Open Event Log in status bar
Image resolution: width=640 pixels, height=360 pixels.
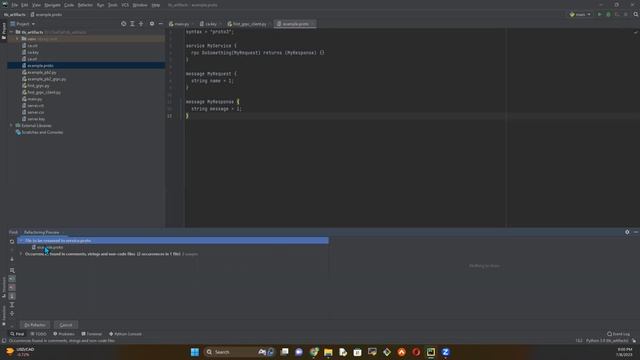point(618,334)
